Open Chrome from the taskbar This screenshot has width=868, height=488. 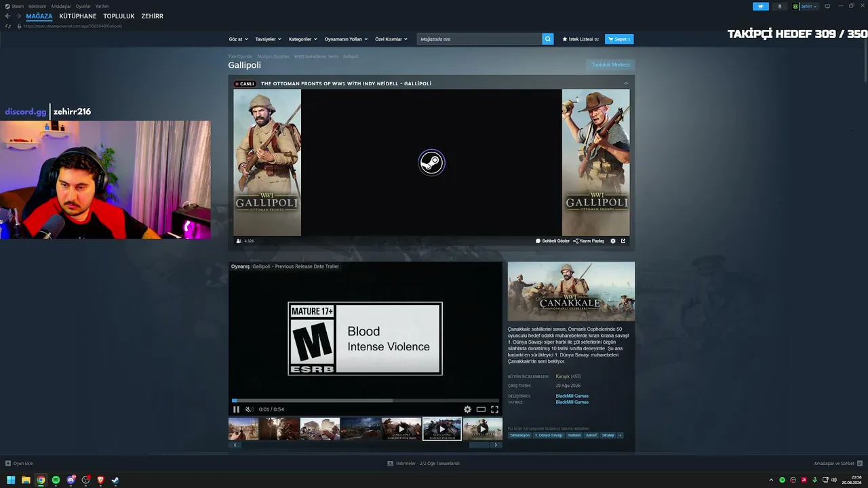41,480
